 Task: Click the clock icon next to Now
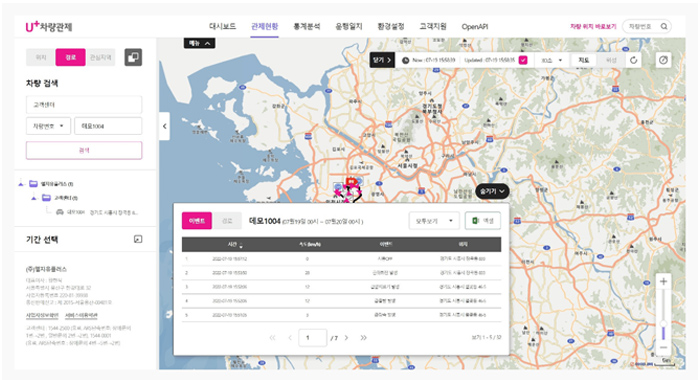pyautogui.click(x=405, y=60)
